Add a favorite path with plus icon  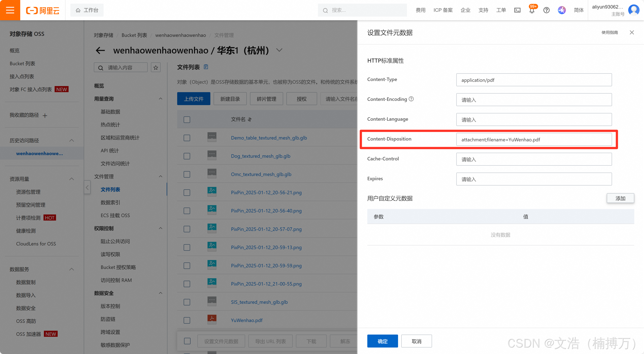45,115
